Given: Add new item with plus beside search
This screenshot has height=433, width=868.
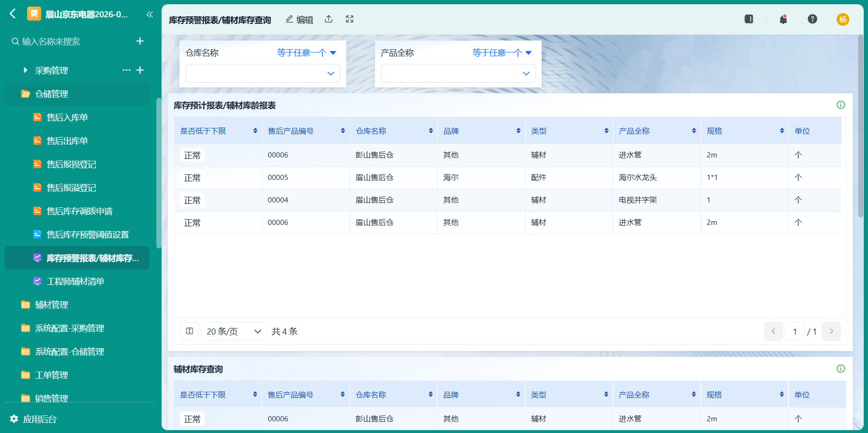Looking at the screenshot, I should [x=140, y=41].
